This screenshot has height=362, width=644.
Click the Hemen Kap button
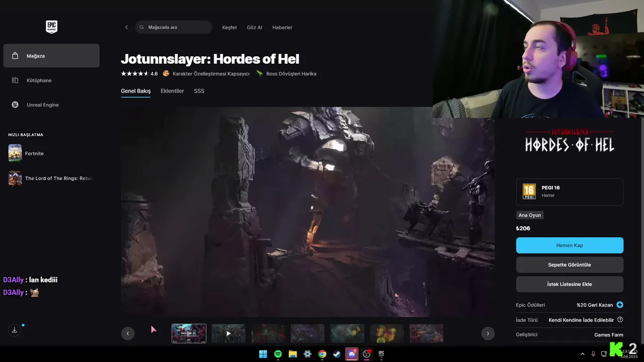(570, 245)
